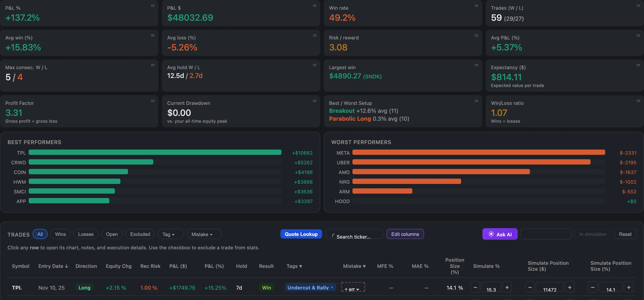Click the In simulation button
644x300 pixels.
coord(593,234)
